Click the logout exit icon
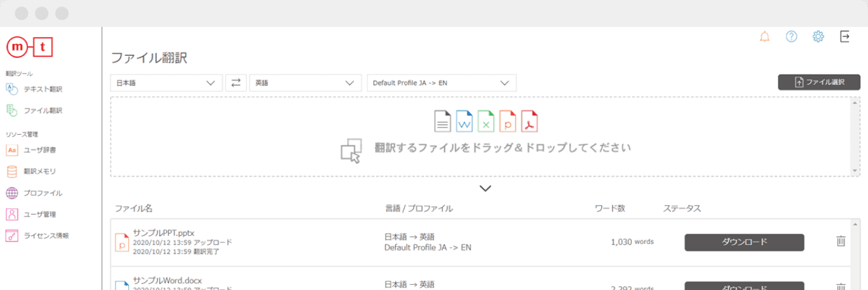 click(844, 36)
